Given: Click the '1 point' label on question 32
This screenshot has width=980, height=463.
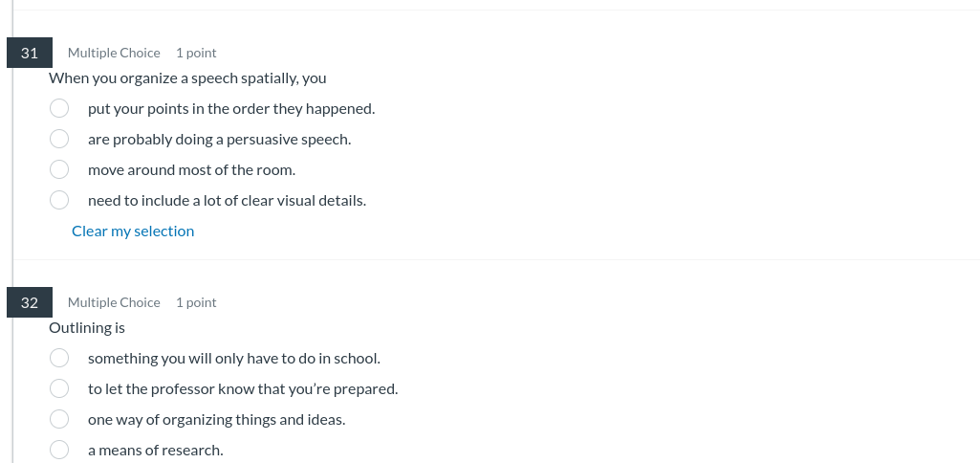Looking at the screenshot, I should click(x=196, y=302).
